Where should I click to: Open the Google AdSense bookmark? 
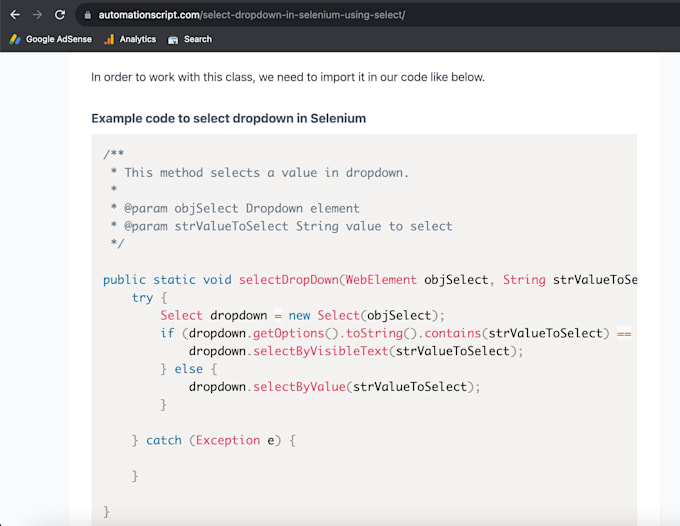coord(51,39)
